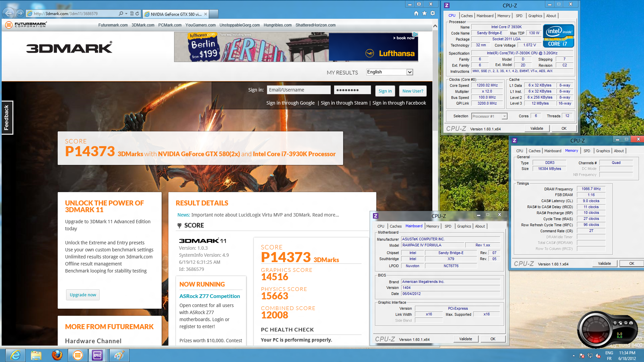Click the New User? button
644x362 pixels.
pyautogui.click(x=413, y=91)
